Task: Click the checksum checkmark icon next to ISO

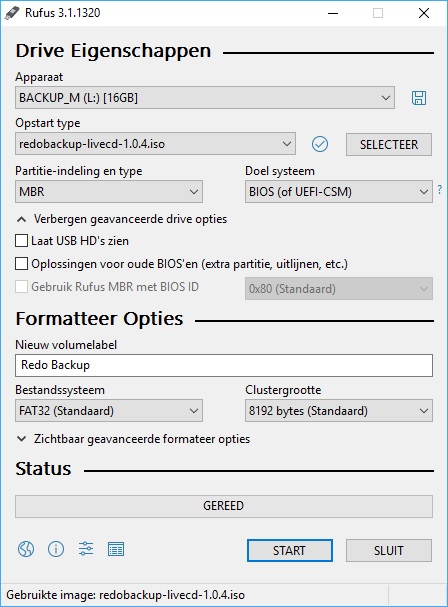Action: pyautogui.click(x=320, y=144)
